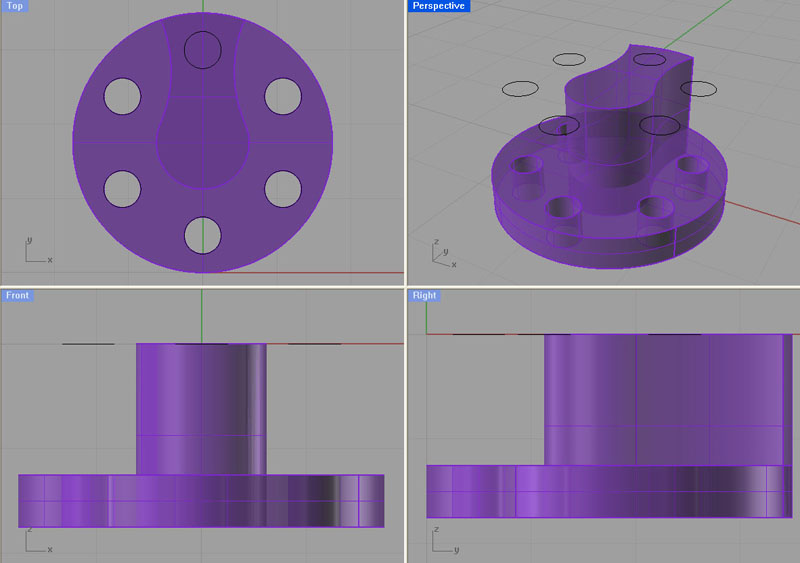Pick the lower-left hole in Top view
The height and width of the screenshot is (563, 800).
(x=122, y=188)
